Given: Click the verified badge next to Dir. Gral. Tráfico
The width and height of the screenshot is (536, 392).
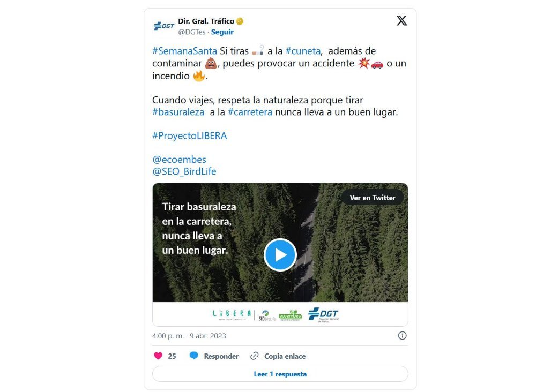Looking at the screenshot, I should click(240, 21).
